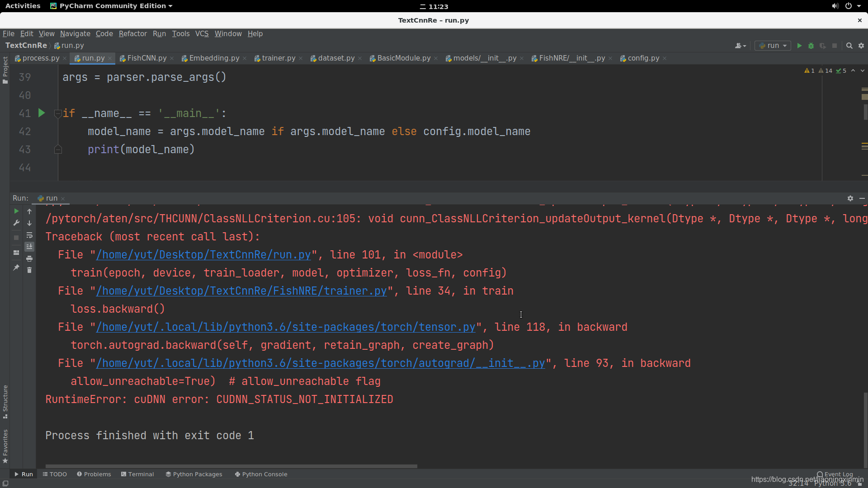
Task: Click the console horizontal scrollbar
Action: (x=231, y=466)
